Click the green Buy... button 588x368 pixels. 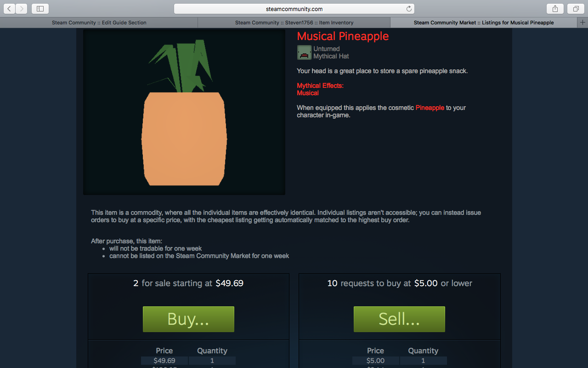(188, 319)
